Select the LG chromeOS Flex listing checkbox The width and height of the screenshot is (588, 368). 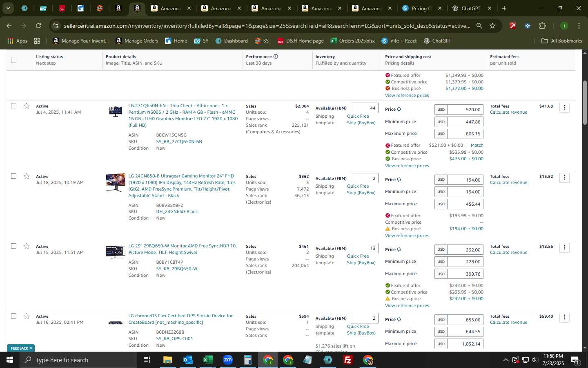[x=14, y=316]
